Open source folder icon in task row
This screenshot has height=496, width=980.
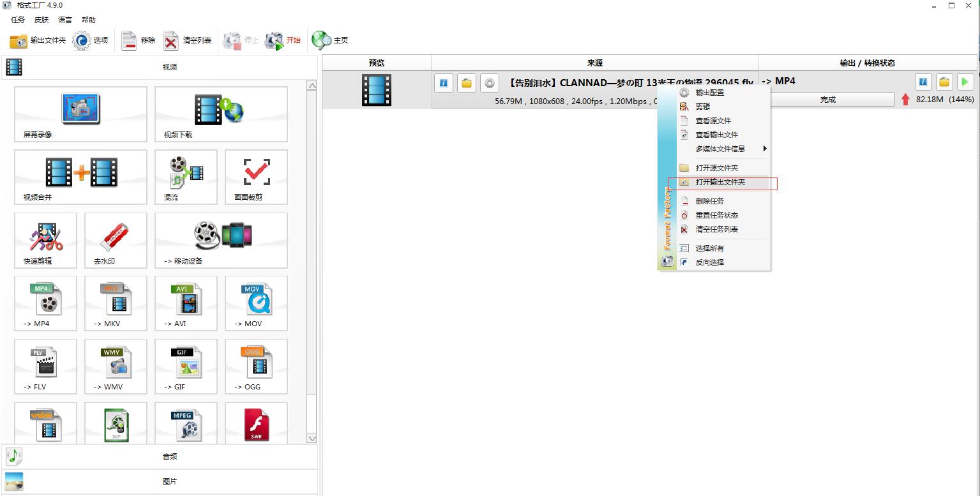coord(467,83)
